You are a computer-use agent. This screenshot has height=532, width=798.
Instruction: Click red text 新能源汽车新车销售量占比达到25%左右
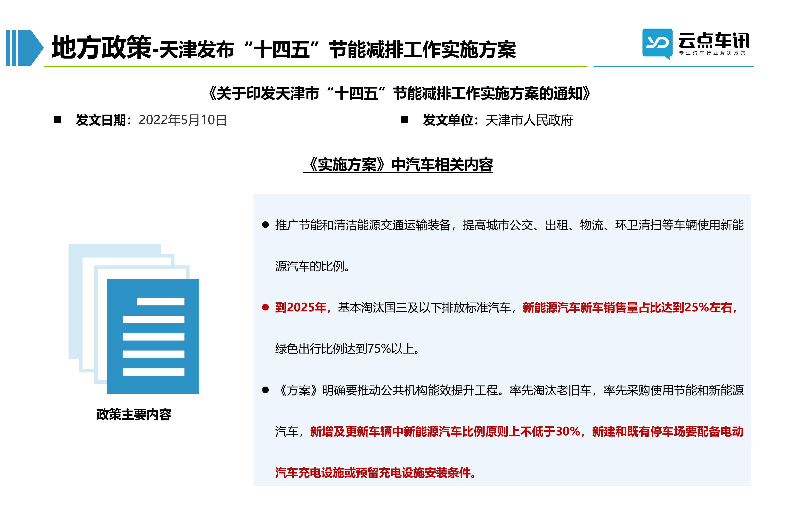(627, 307)
